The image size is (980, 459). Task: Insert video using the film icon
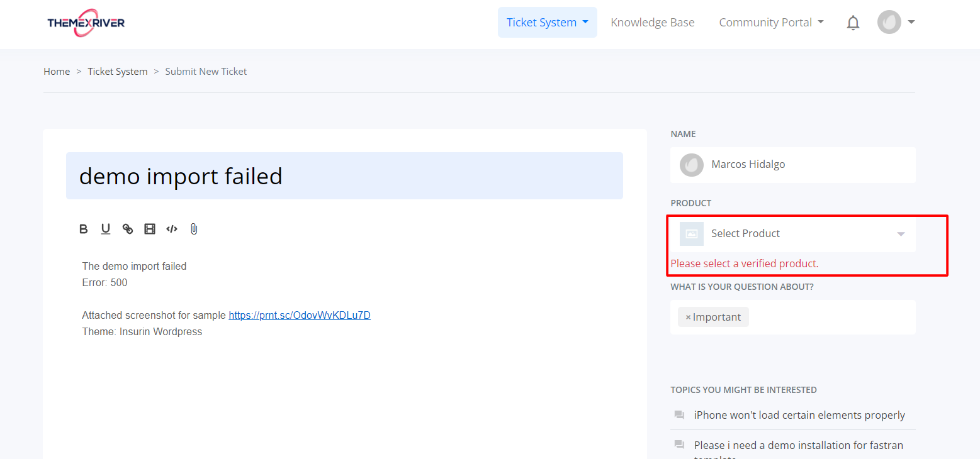pyautogui.click(x=150, y=229)
